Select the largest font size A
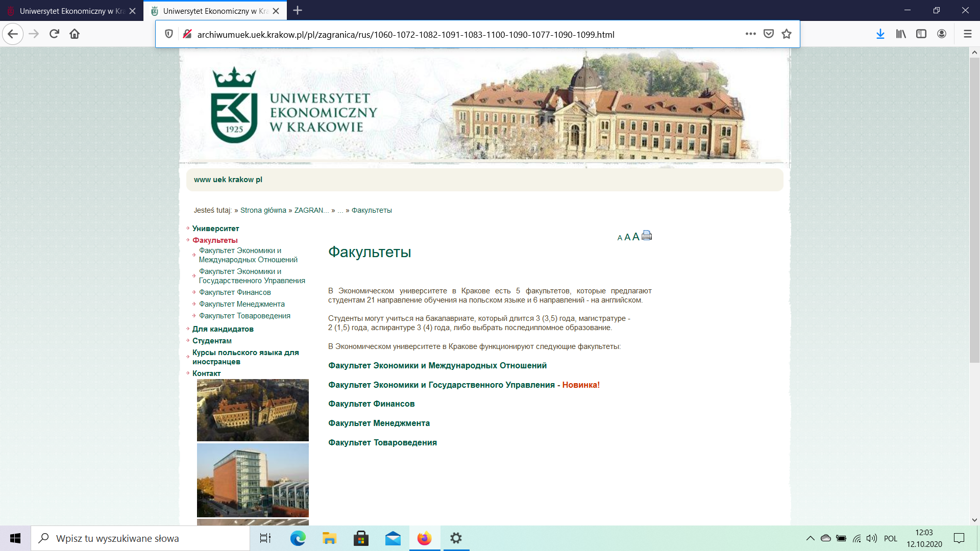The height and width of the screenshot is (551, 980). coord(635,237)
